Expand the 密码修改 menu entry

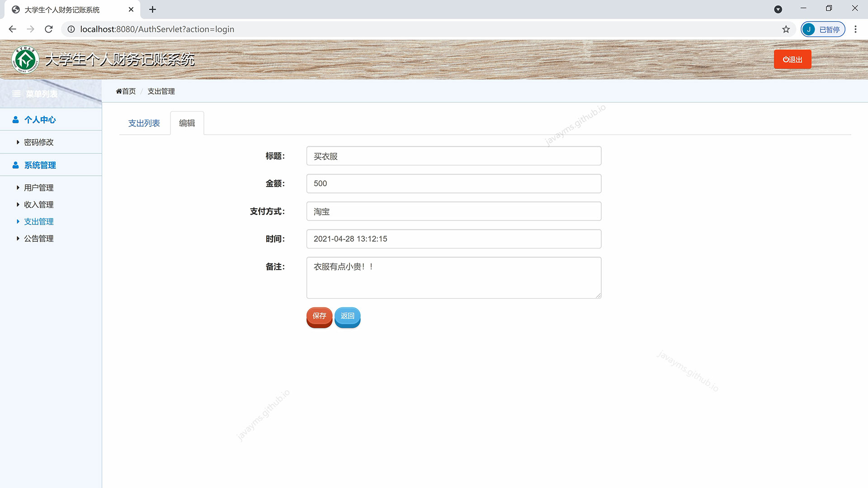[x=38, y=142]
